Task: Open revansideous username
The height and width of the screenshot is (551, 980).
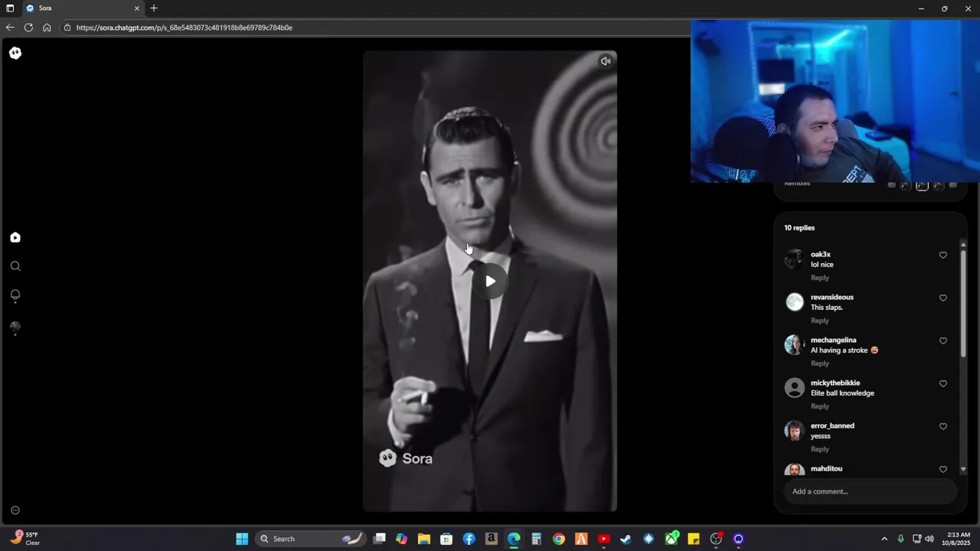Action: tap(832, 297)
